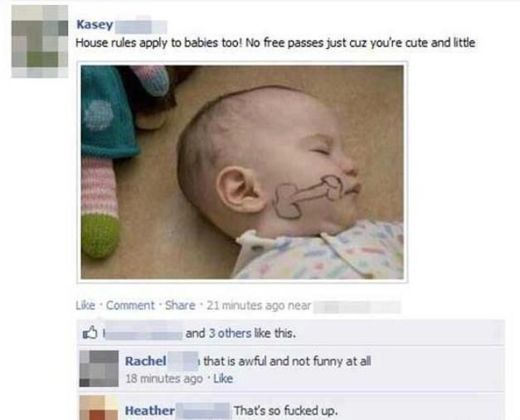Open Heather's profile name
Viewport: 520px width, 420px height.
pyautogui.click(x=149, y=411)
